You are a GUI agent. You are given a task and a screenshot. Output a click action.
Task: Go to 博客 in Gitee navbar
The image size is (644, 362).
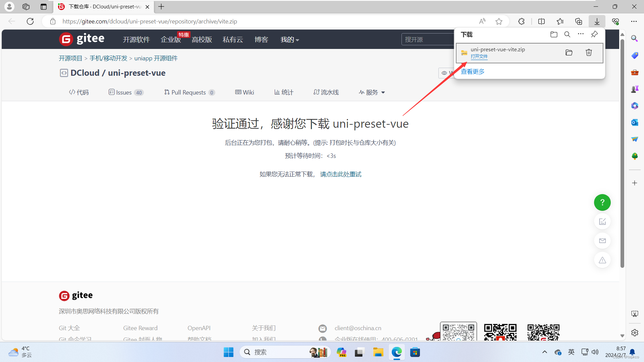[261, 40]
